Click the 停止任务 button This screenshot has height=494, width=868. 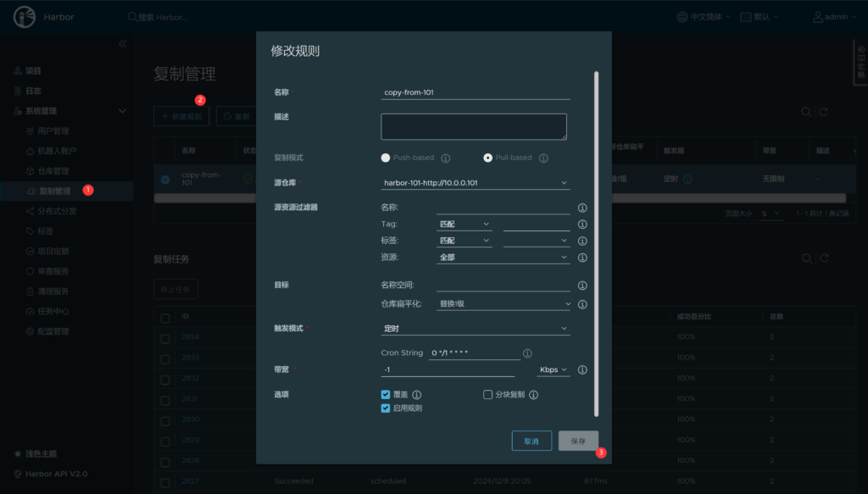(x=175, y=289)
